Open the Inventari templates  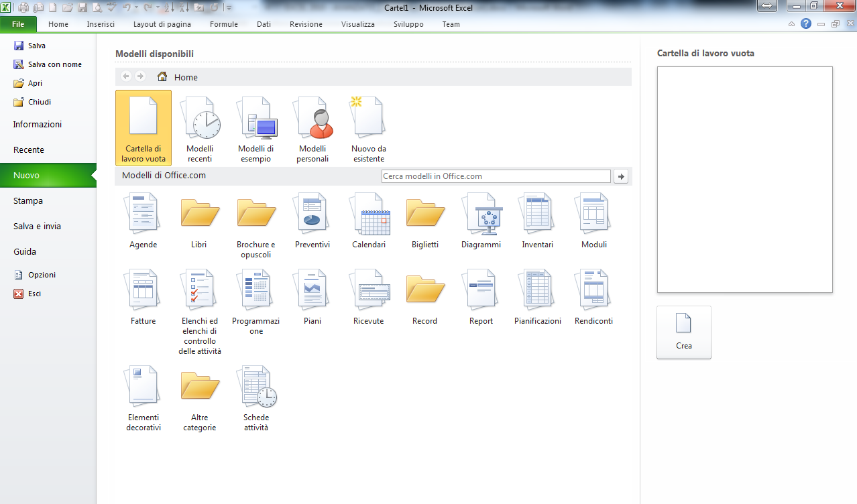tap(538, 222)
